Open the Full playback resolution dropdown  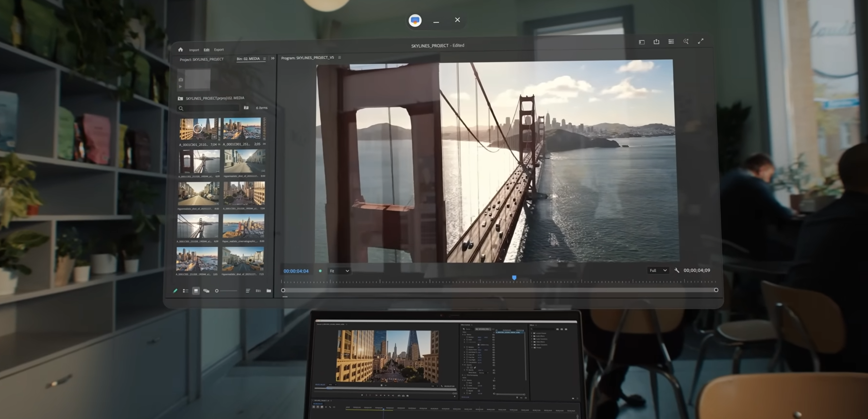point(658,270)
